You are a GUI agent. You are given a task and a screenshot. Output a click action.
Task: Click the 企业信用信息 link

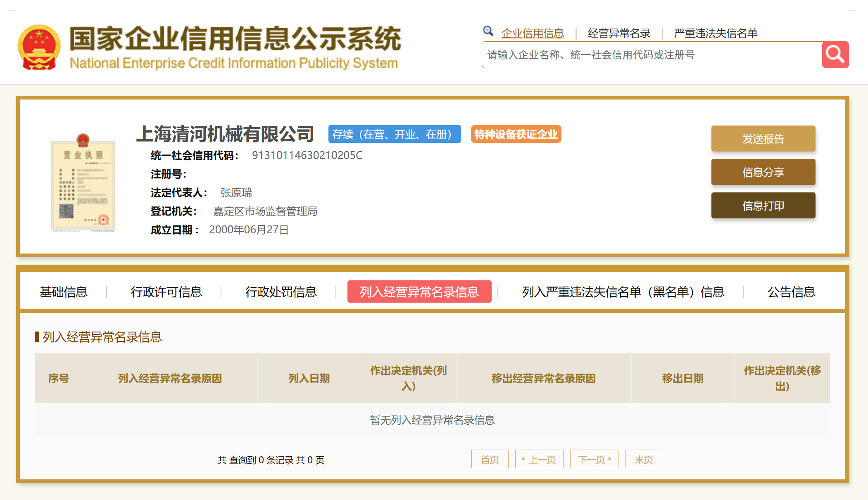533,33
